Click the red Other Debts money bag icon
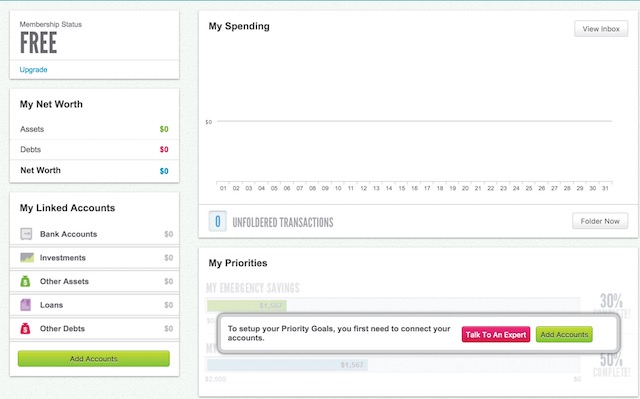The width and height of the screenshot is (640, 399). 25,328
